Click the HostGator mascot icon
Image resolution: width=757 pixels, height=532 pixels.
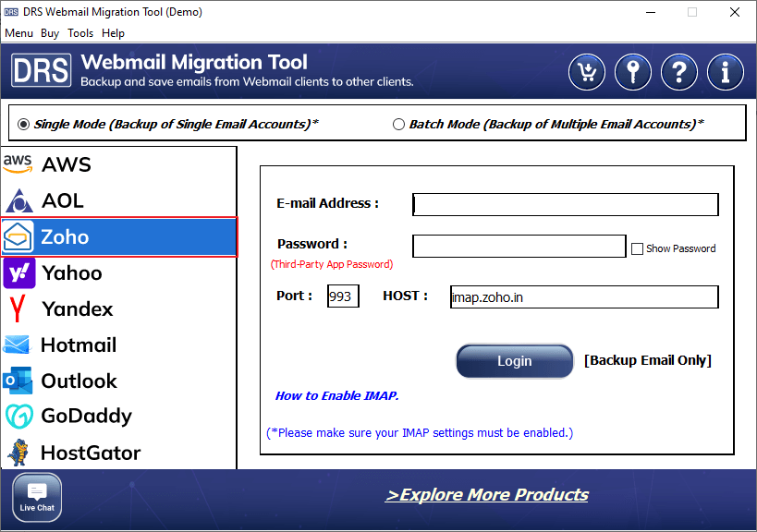click(x=18, y=453)
